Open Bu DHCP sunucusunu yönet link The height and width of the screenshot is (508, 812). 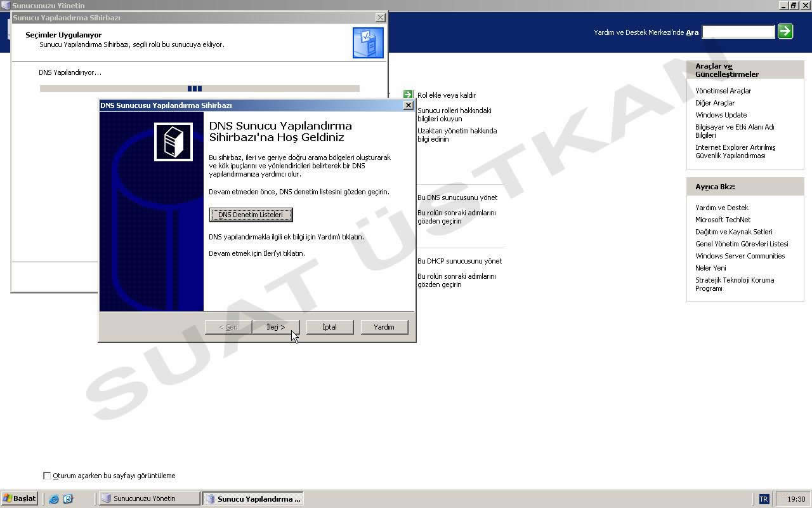pyautogui.click(x=459, y=261)
